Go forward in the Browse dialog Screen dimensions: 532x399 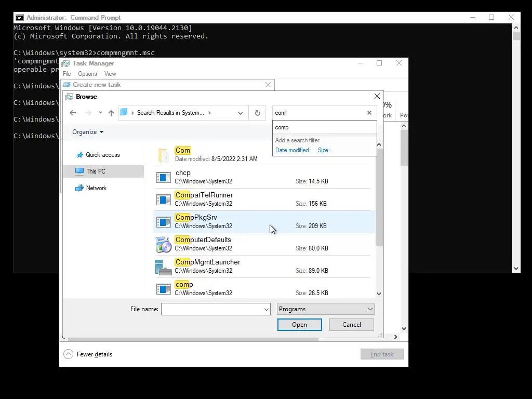[88, 113]
